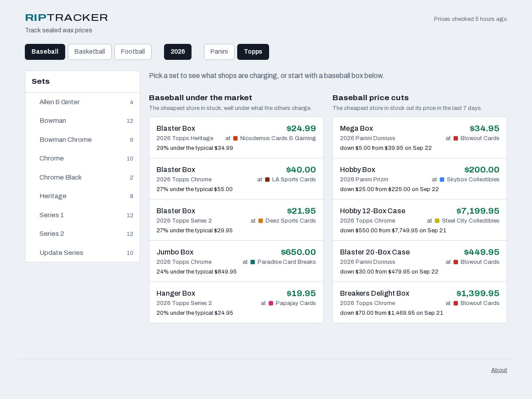Click the $1,399.95 price value

(478, 293)
